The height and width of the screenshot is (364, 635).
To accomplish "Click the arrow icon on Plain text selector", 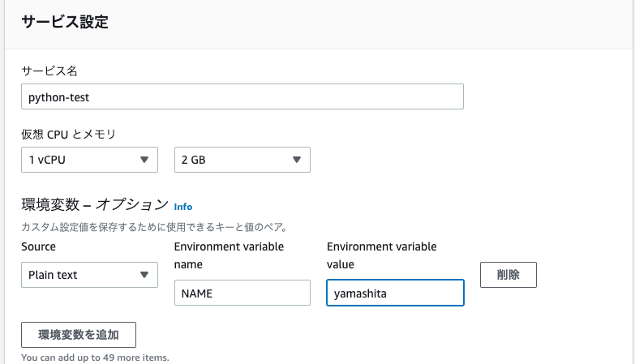I will 144,275.
